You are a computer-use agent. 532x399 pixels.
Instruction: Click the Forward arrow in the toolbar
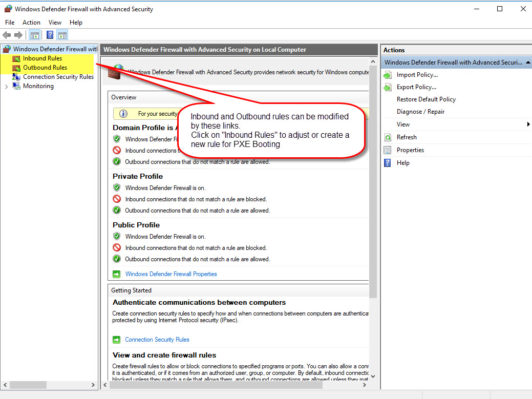click(18, 35)
